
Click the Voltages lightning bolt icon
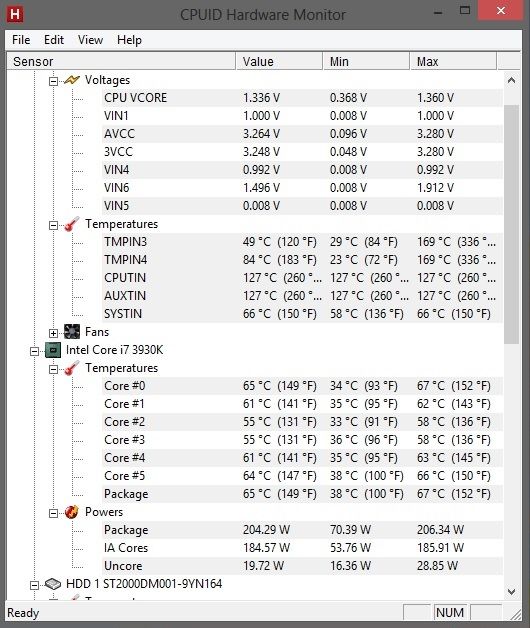click(72, 80)
